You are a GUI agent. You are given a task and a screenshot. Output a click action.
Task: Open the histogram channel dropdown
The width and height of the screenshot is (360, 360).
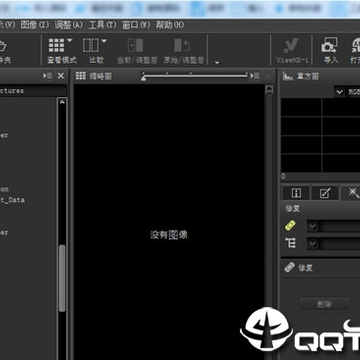(x=340, y=92)
